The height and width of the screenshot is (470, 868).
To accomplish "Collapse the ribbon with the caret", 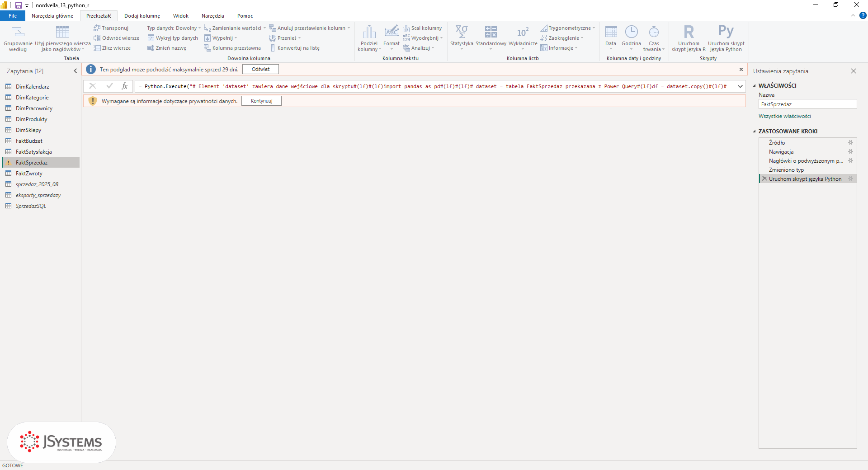I will (x=853, y=15).
